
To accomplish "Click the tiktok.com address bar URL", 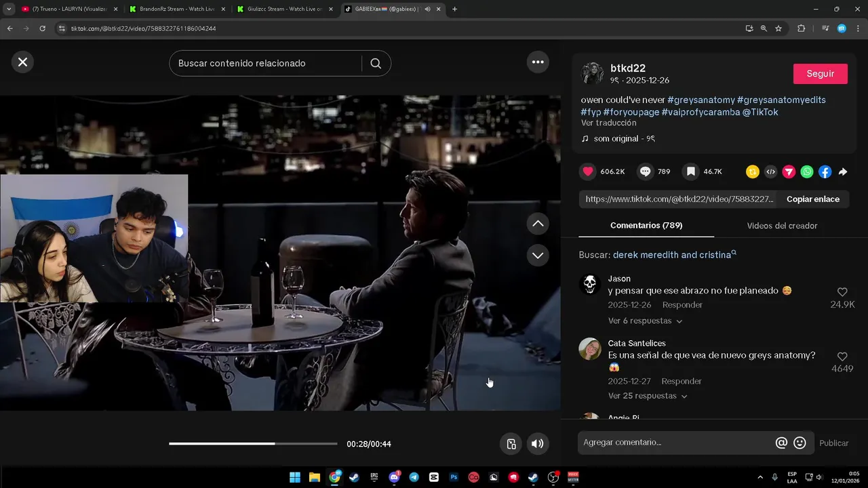I will (x=143, y=28).
